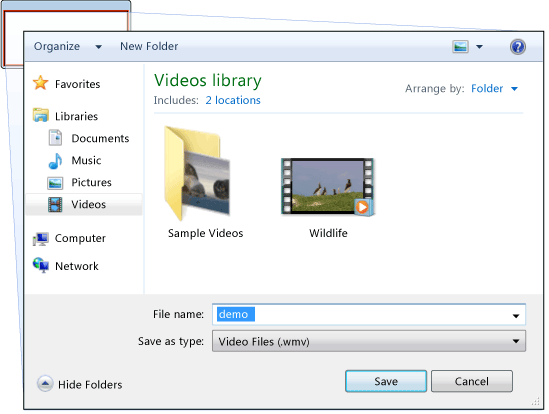Click the Save button

(386, 381)
